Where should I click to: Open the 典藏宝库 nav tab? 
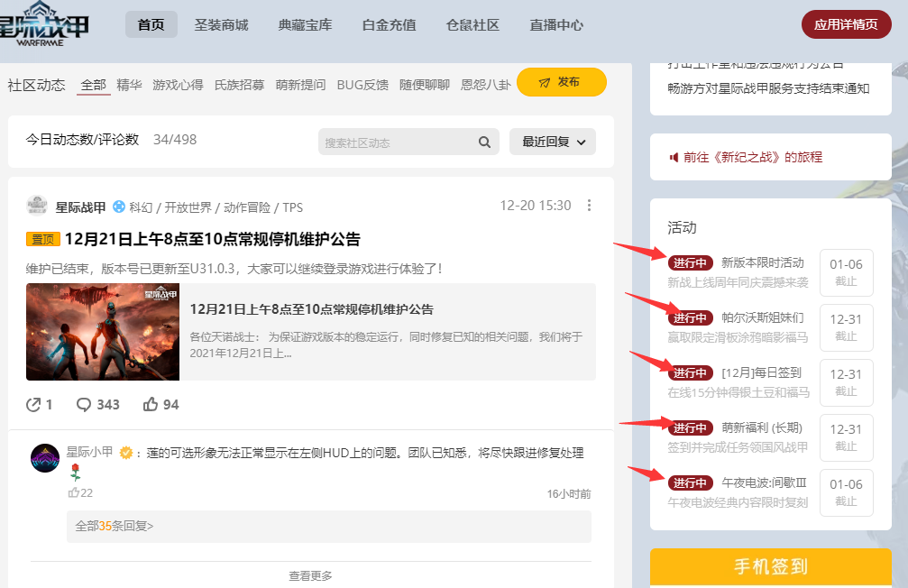[x=305, y=25]
